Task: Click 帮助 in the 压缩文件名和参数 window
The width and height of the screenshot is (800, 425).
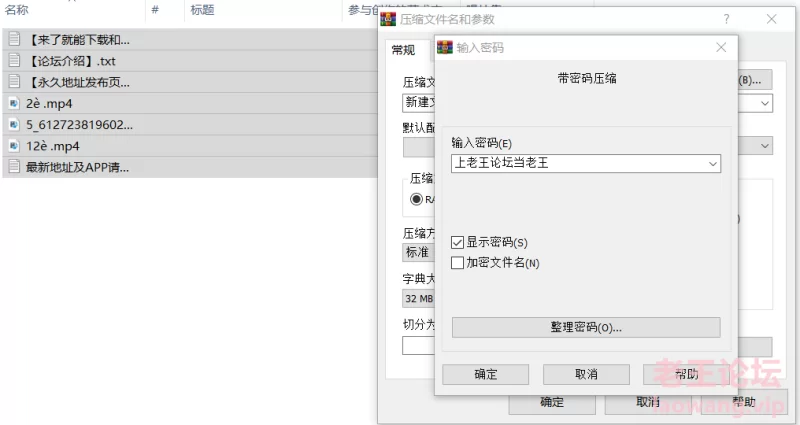Action: [x=744, y=403]
